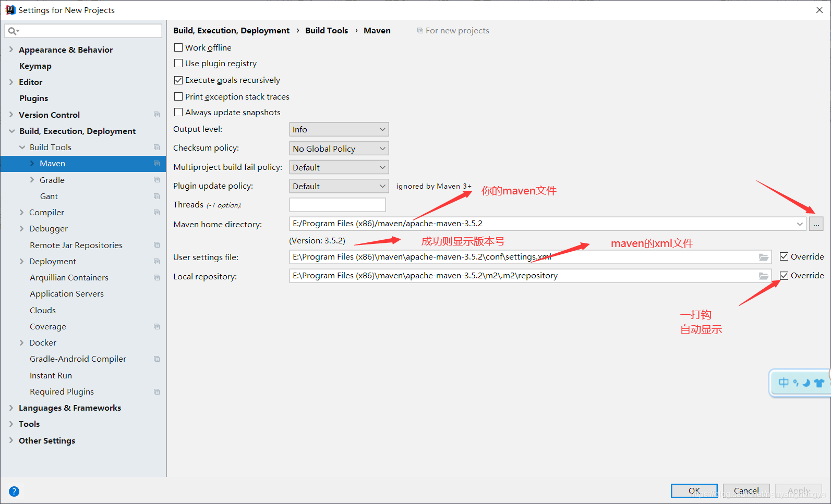Screen dimensions: 831x504
Task: Click Build, Execution, Deployment breadcrumb
Action: (x=231, y=30)
